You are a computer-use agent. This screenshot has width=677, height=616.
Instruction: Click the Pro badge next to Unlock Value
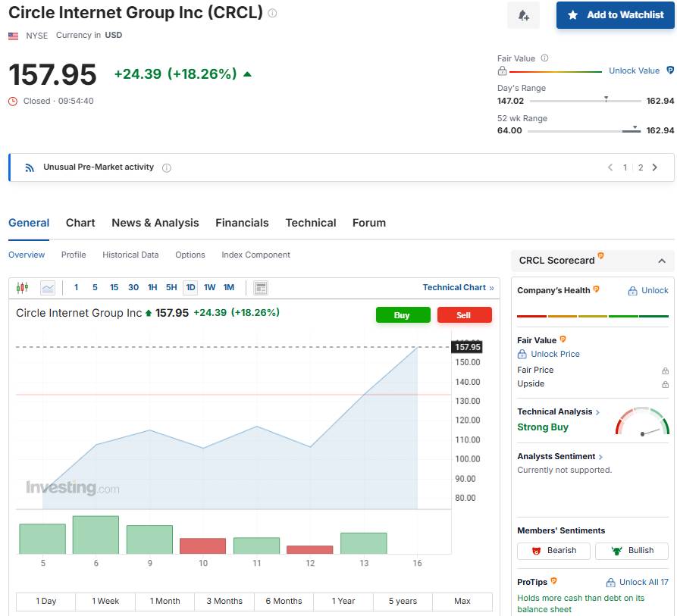click(x=670, y=70)
